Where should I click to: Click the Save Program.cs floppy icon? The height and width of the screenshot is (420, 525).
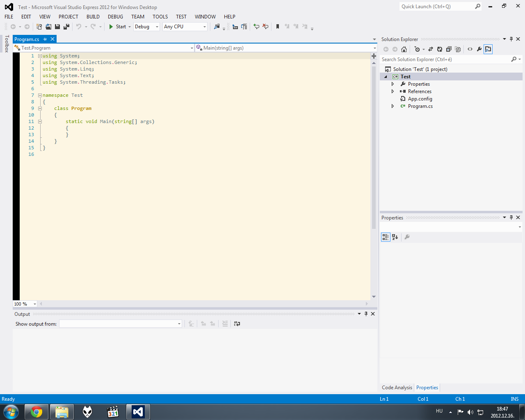(x=57, y=27)
